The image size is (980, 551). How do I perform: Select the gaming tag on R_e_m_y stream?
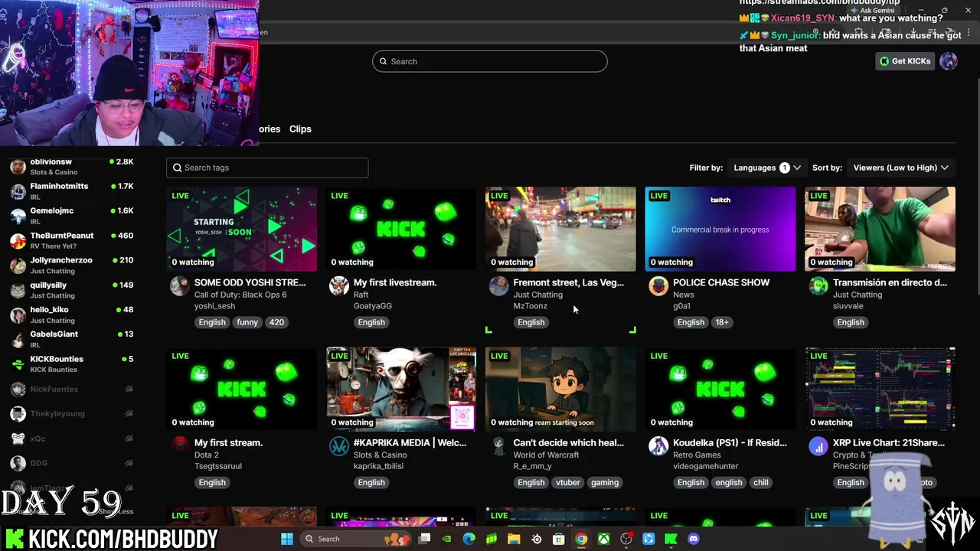pyautogui.click(x=605, y=482)
